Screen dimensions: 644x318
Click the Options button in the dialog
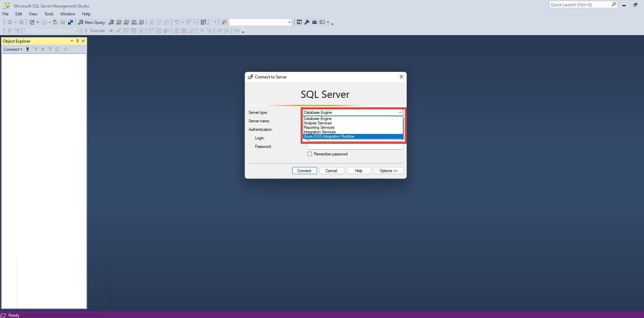(x=388, y=170)
